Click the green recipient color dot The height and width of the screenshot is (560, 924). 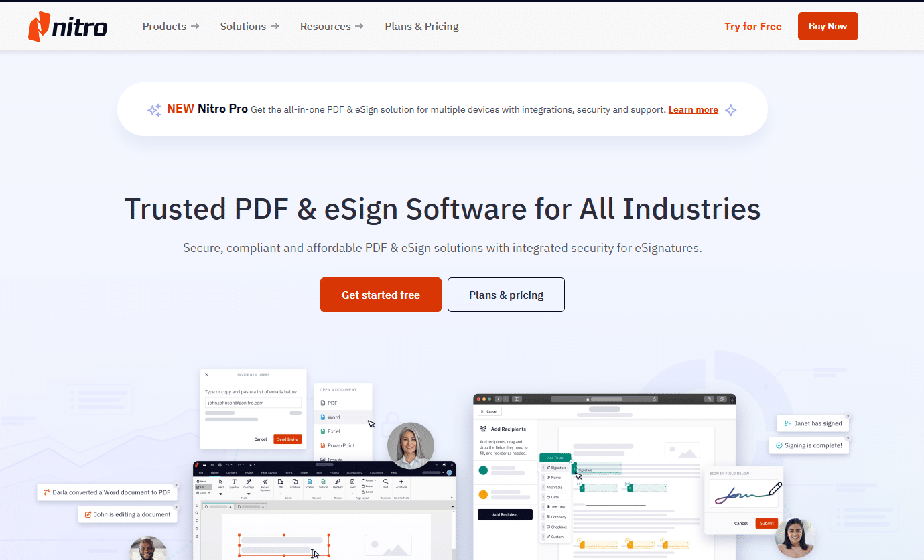(483, 470)
